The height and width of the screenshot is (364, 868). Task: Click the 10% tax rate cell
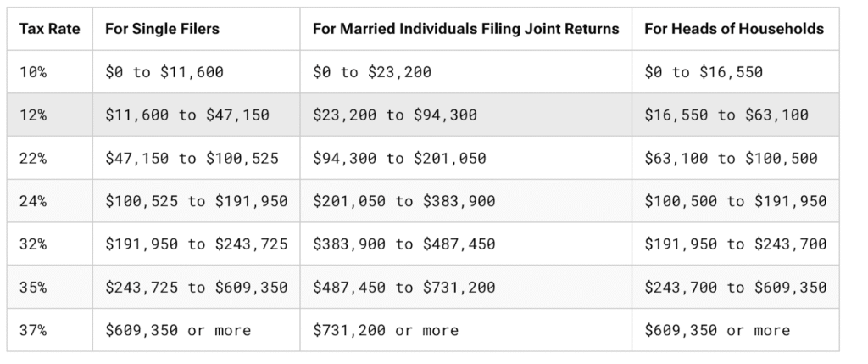[33, 72]
